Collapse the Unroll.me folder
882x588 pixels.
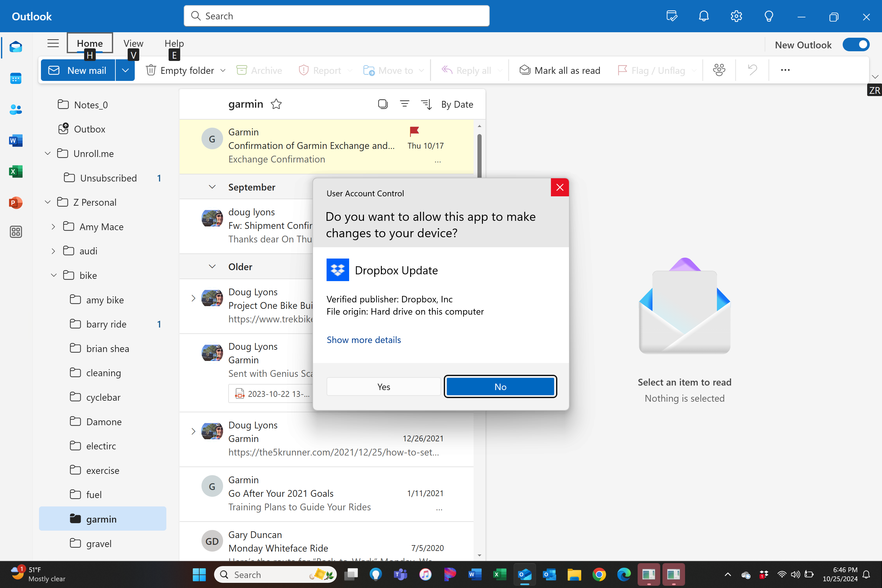pyautogui.click(x=48, y=153)
